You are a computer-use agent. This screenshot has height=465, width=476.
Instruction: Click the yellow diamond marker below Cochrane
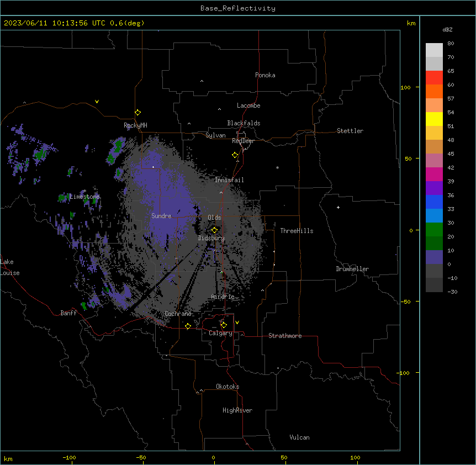[x=188, y=326]
